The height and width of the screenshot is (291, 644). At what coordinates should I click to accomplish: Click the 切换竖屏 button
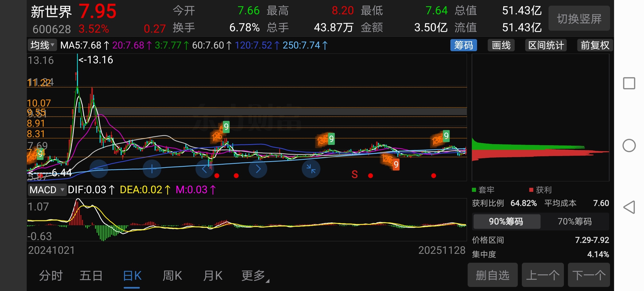tap(579, 19)
